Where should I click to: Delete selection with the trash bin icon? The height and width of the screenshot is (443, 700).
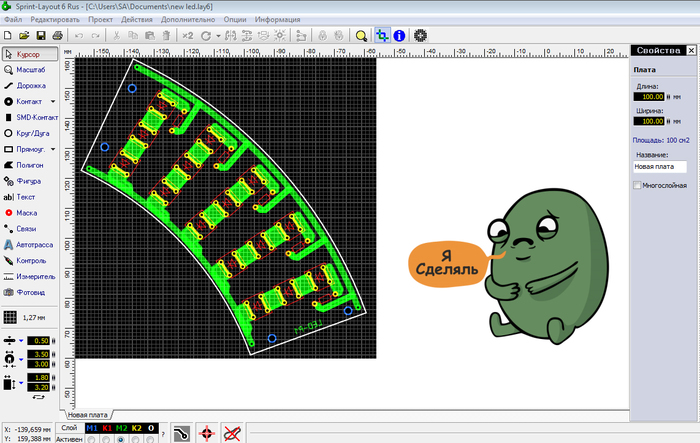pos(166,35)
